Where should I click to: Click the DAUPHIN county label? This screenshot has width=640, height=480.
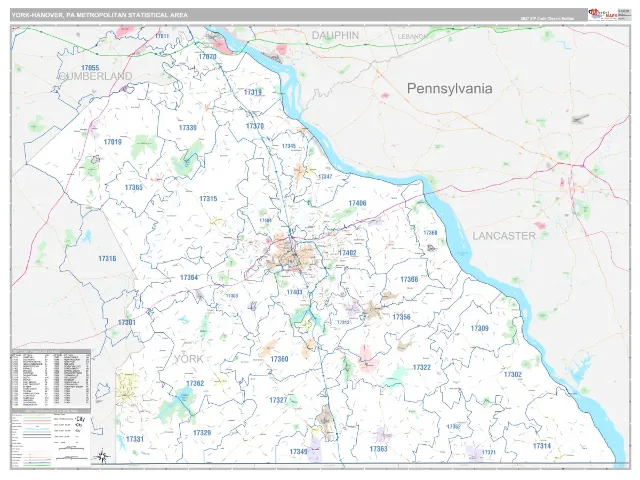tap(335, 36)
